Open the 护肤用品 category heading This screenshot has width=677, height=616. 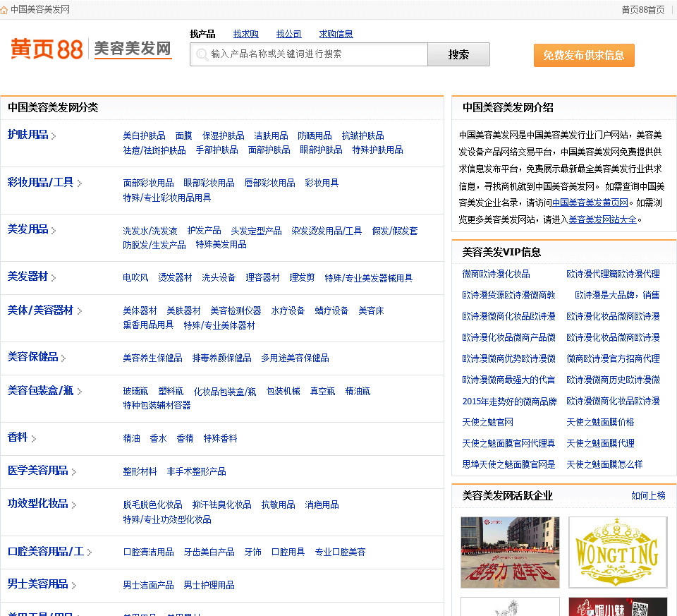click(x=28, y=135)
